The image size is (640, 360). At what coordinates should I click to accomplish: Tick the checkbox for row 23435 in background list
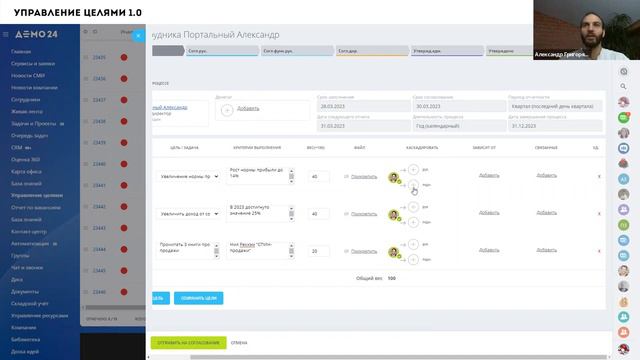(x=86, y=58)
